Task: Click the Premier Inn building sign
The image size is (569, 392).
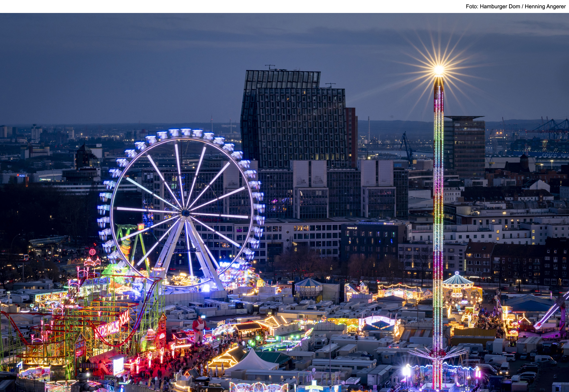Action: [352, 228]
